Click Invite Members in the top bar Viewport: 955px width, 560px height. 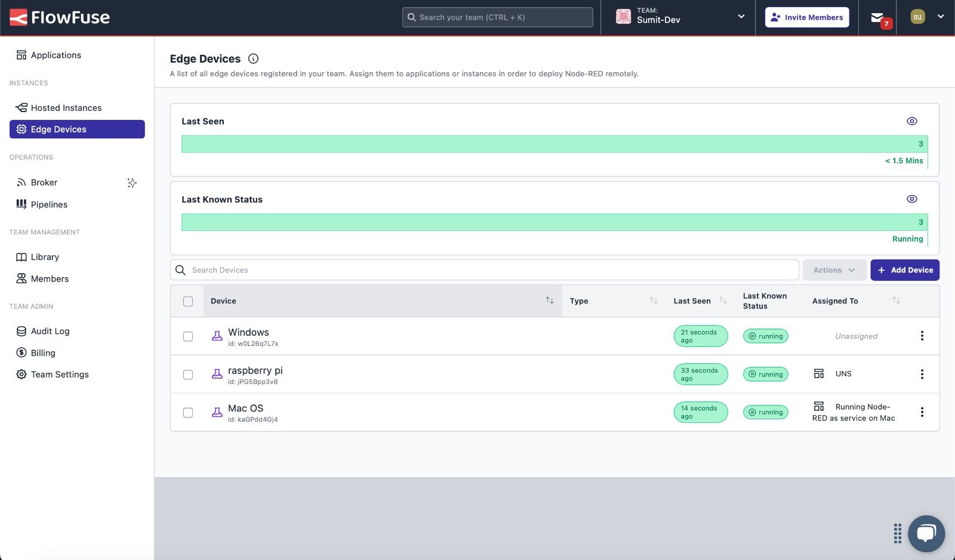coord(806,17)
